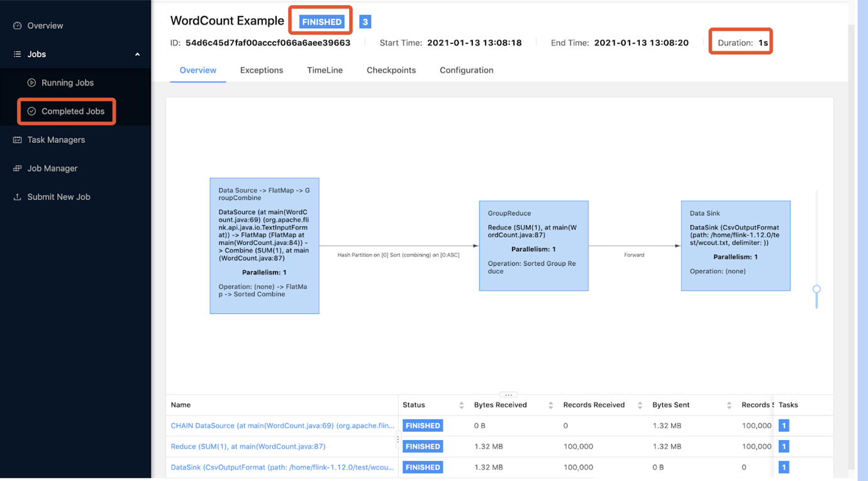Open the Bytes Sent sort caret
The image size is (868, 481).
pyautogui.click(x=729, y=405)
